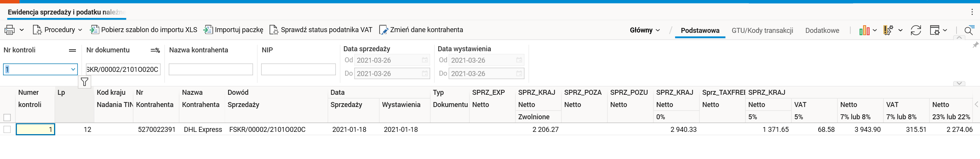Expand the Nr kontroli combo box
Image resolution: width=980 pixels, height=159 pixels.
(73, 70)
